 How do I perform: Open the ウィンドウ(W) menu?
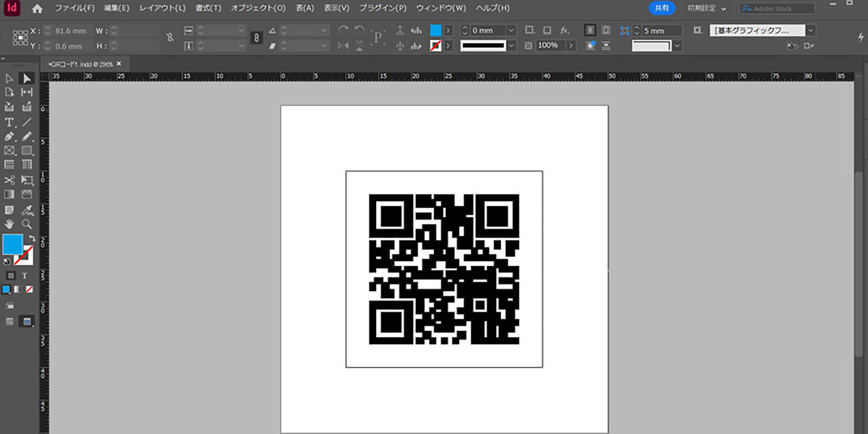pos(440,8)
